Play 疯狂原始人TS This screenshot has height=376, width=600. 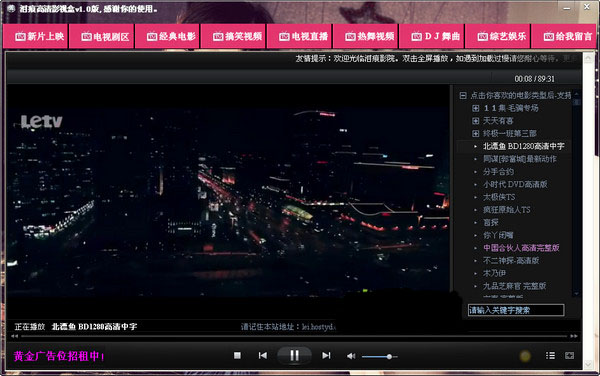pyautogui.click(x=507, y=210)
